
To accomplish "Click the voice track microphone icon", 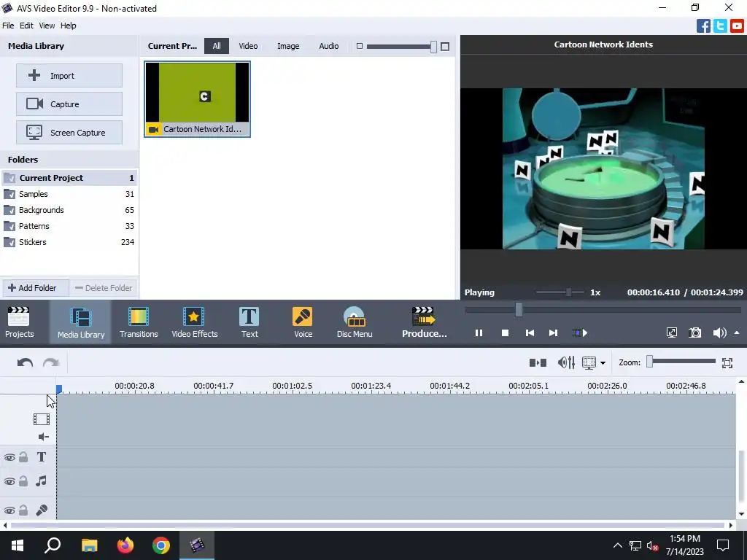I will click(x=42, y=510).
